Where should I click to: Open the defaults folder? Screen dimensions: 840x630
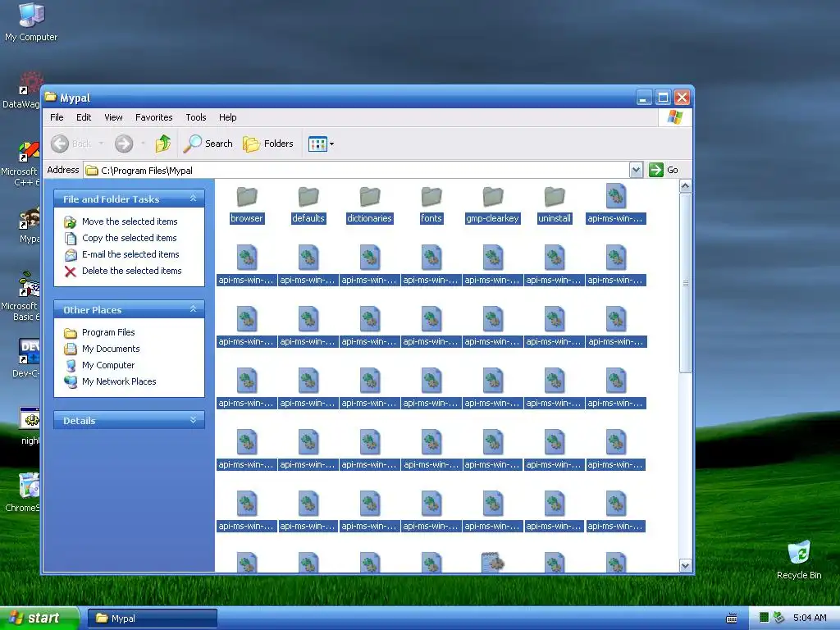(x=308, y=204)
